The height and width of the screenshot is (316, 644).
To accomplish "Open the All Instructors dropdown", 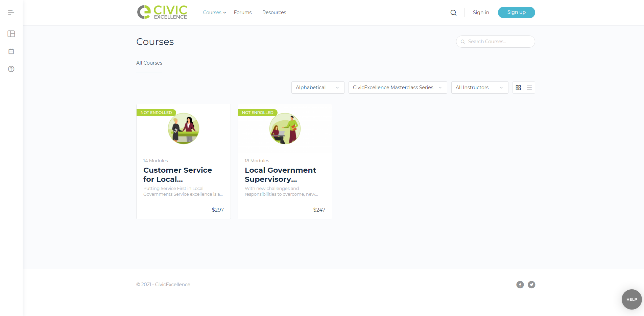I will click(x=479, y=88).
